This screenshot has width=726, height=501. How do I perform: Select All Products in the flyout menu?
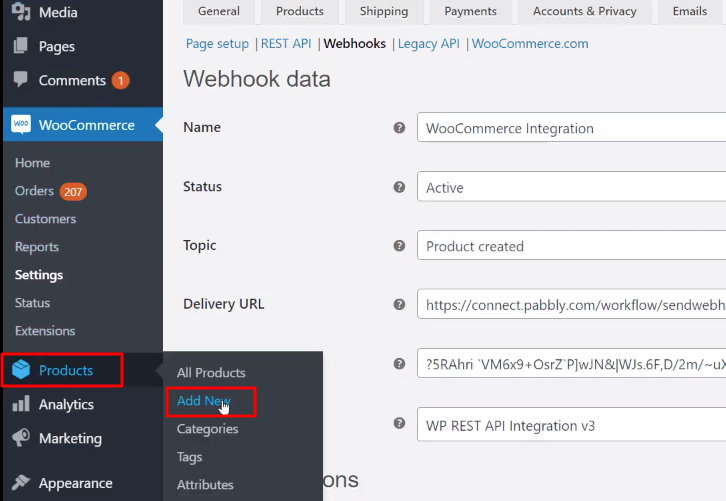[211, 373]
